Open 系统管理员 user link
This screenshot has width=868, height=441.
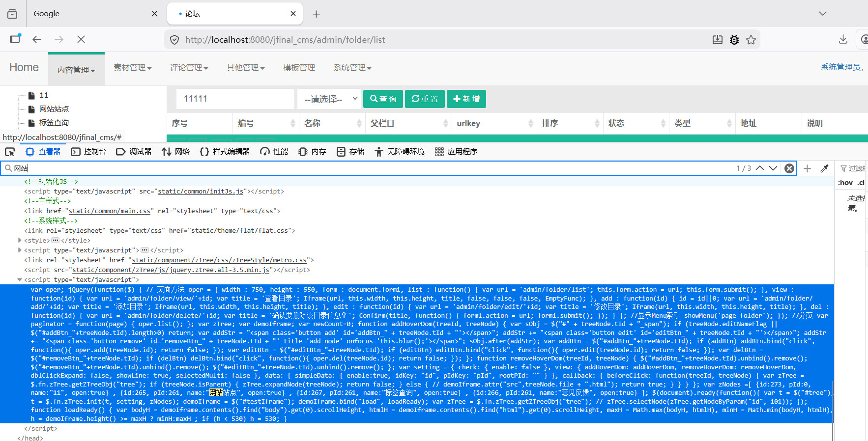pyautogui.click(x=841, y=67)
